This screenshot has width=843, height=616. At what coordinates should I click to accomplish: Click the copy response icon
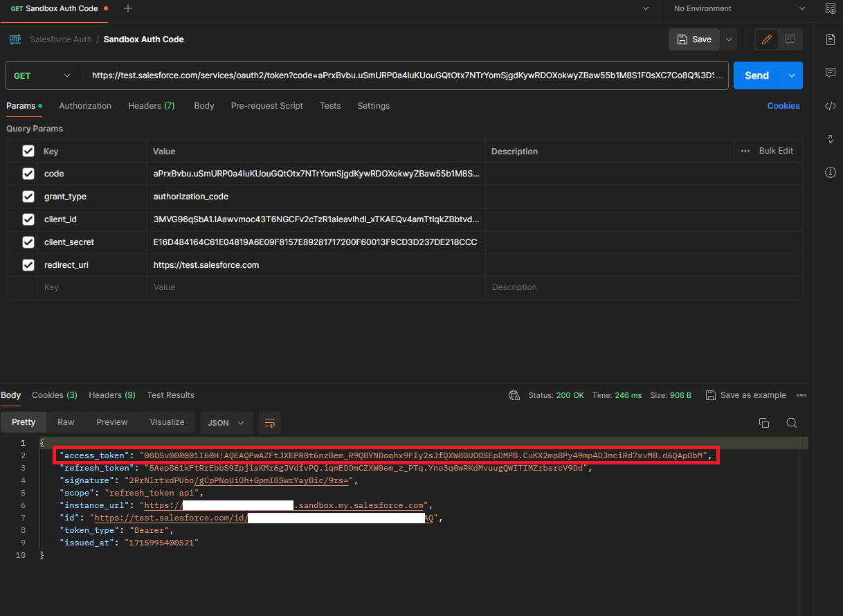[764, 422]
